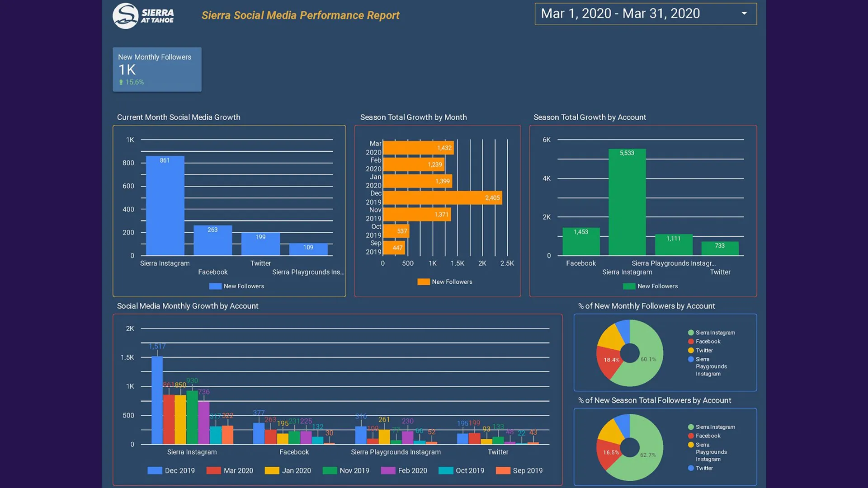This screenshot has height=488, width=868.
Task: Select the Mar 2020 bar showing 1,432
Action: (419, 148)
